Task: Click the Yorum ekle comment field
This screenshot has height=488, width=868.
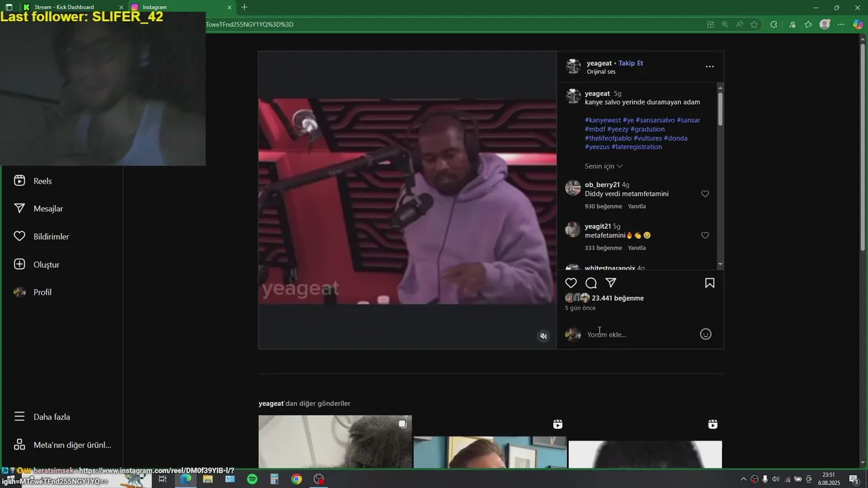Action: (641, 335)
